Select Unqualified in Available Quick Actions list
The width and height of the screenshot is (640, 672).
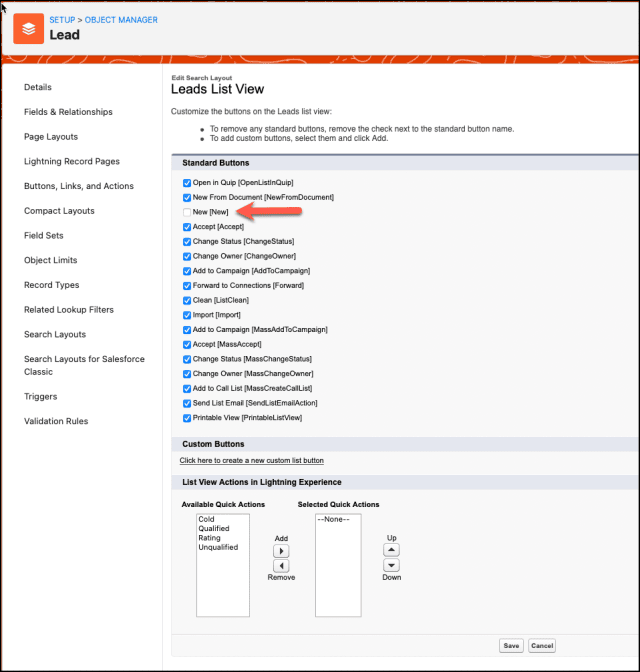coord(218,547)
